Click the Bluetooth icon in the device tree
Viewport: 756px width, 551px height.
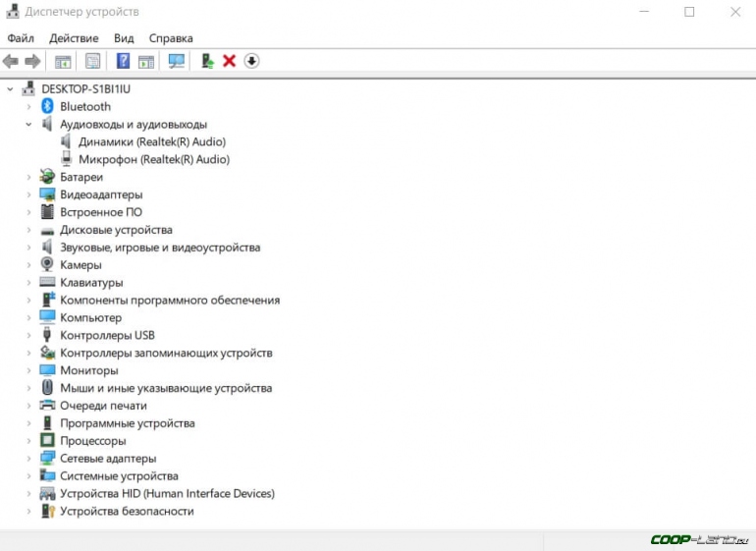47,106
